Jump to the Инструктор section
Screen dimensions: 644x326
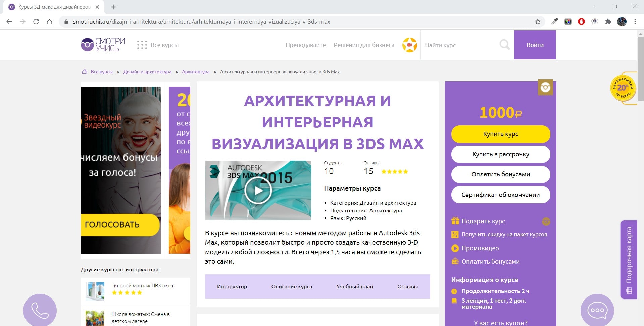coord(232,287)
